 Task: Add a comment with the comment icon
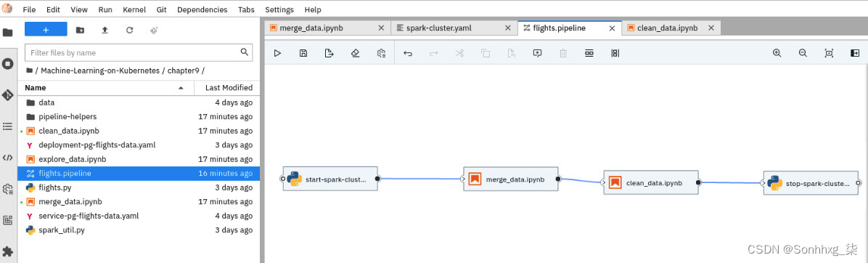(537, 53)
